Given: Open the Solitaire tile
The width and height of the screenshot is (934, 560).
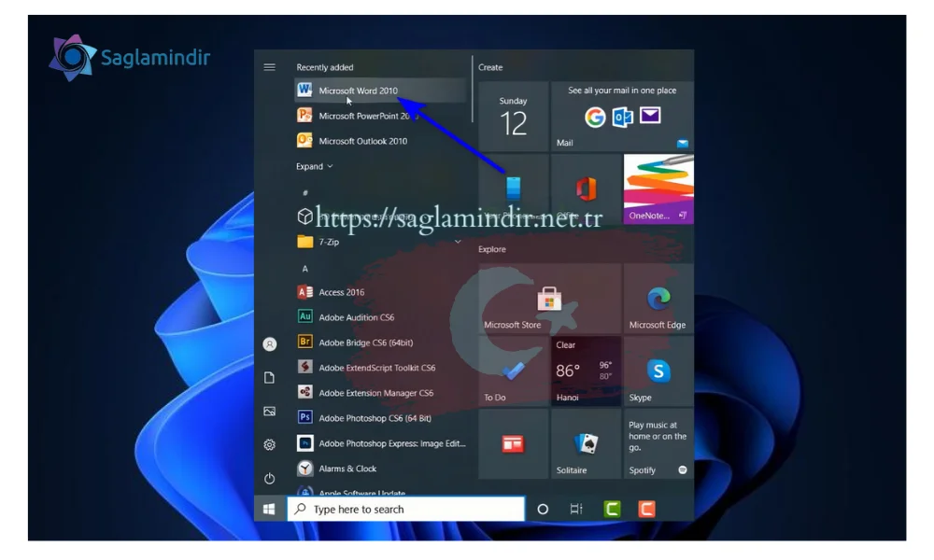Looking at the screenshot, I should [586, 443].
